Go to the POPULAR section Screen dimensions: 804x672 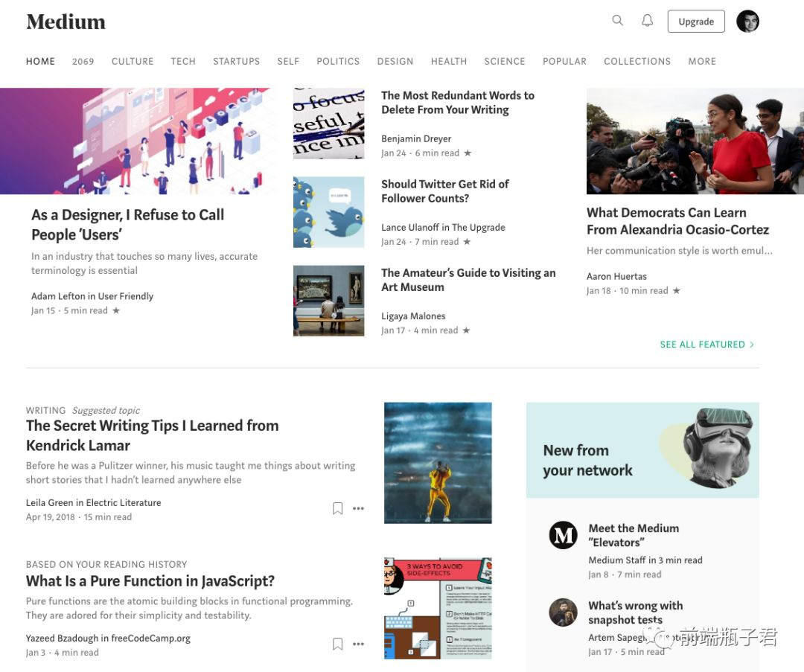tap(564, 62)
